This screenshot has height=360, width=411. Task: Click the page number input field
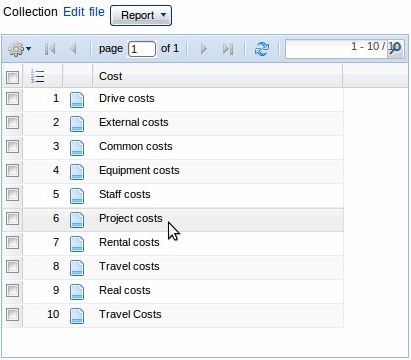[x=142, y=49]
